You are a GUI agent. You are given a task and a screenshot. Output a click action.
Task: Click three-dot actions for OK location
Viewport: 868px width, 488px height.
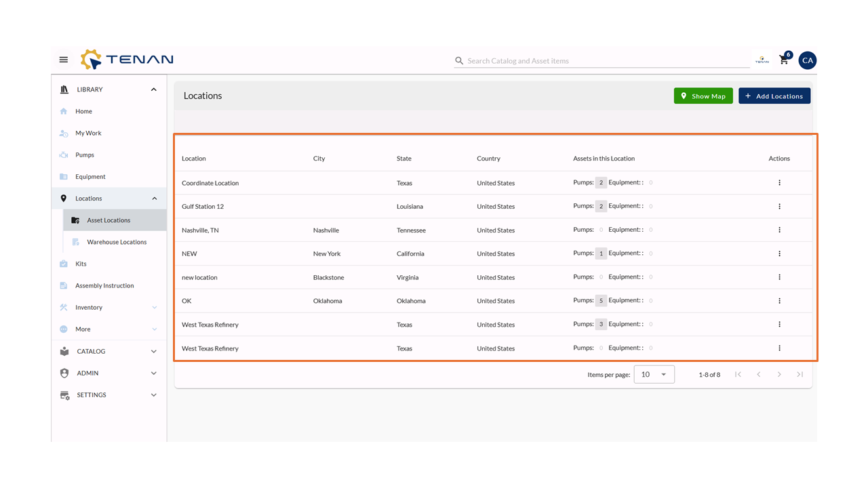click(x=779, y=301)
